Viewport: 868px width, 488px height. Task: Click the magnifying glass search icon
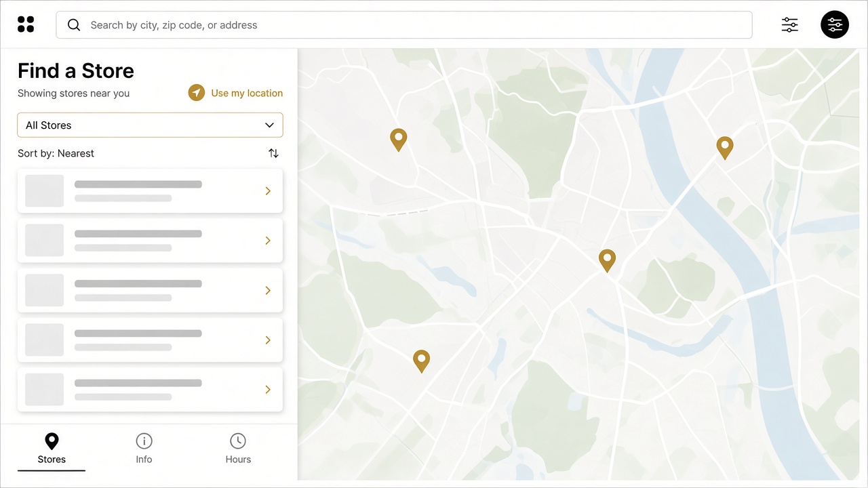pos(74,25)
